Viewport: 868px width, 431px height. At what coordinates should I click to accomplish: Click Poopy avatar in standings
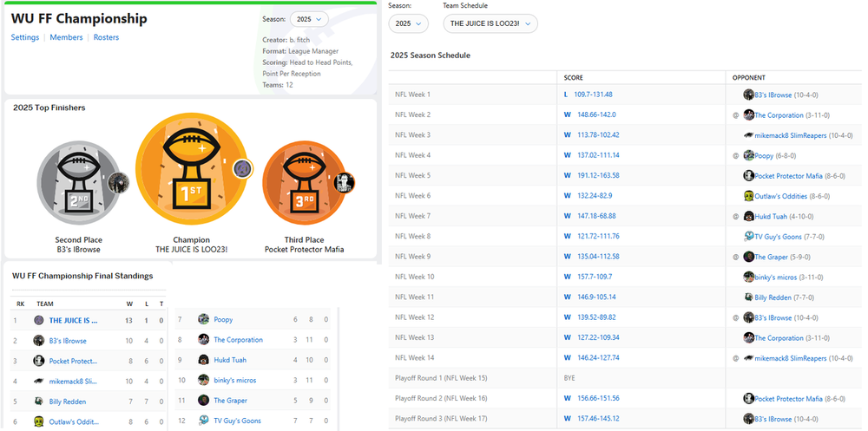pos(203,319)
